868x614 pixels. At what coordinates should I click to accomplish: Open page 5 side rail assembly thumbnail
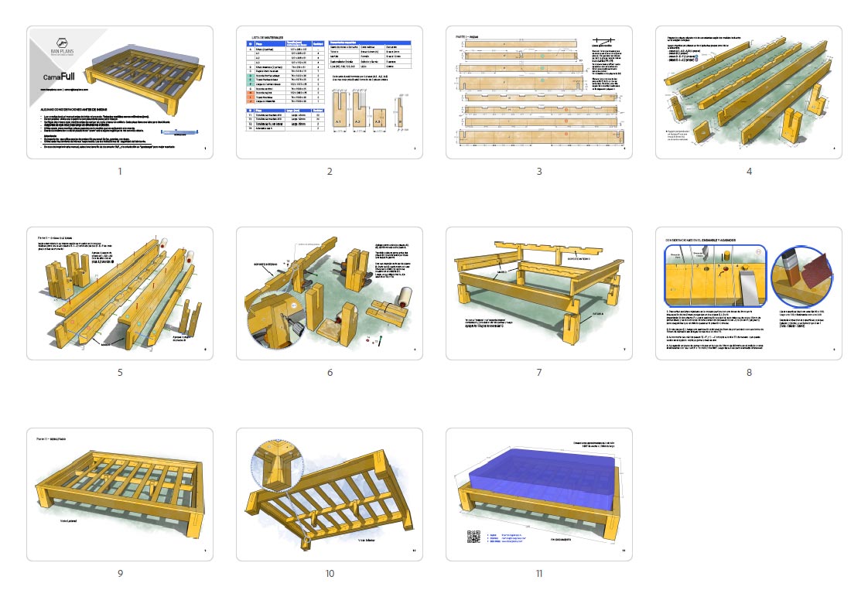pyautogui.click(x=120, y=293)
